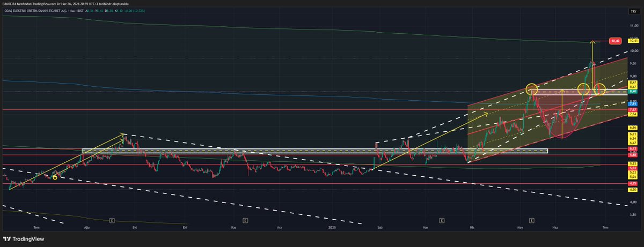
Task: Select the yellow 5,53 price label
Action: pyautogui.click(x=633, y=163)
